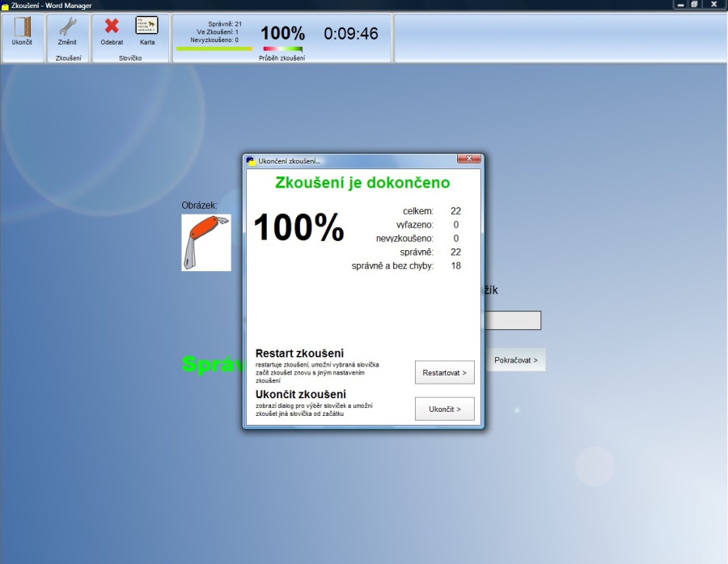The height and width of the screenshot is (564, 728).
Task: Close the Ukončení zkoušení dialog
Action: 469,159
